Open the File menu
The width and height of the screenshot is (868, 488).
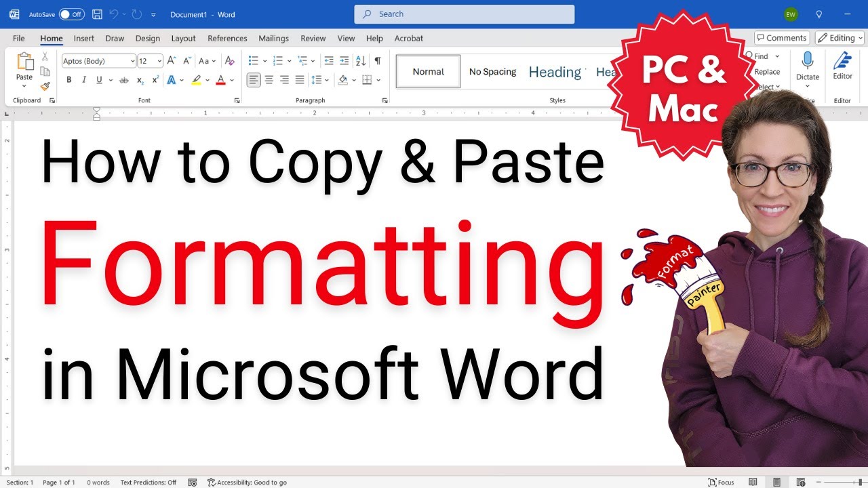(19, 39)
